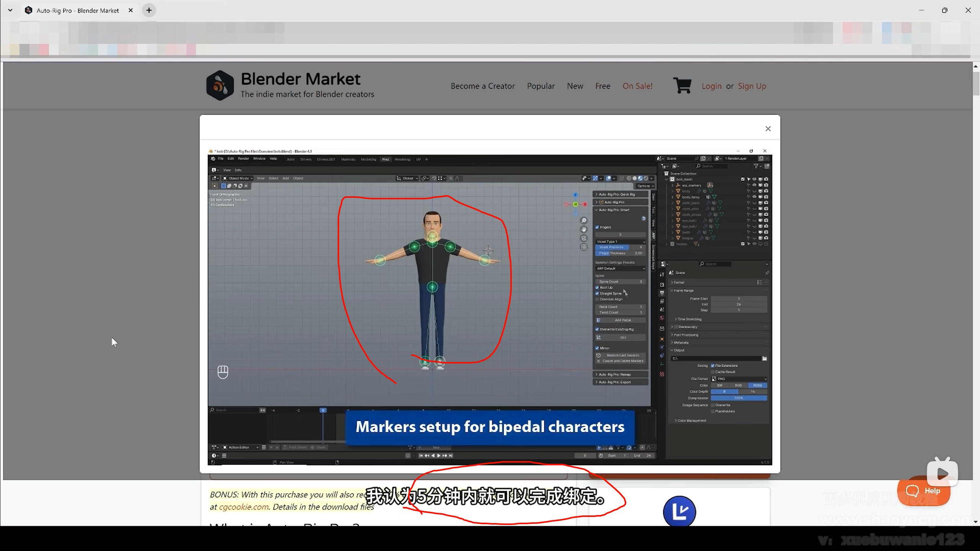Adjust the Compression 100% slider
Viewport: 980px width, 551px height.
click(x=739, y=398)
